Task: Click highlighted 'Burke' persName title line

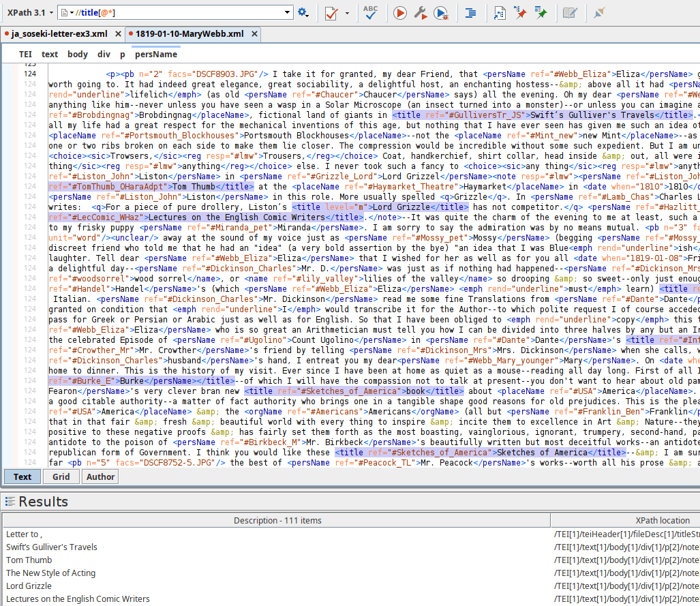Action: 142,380
